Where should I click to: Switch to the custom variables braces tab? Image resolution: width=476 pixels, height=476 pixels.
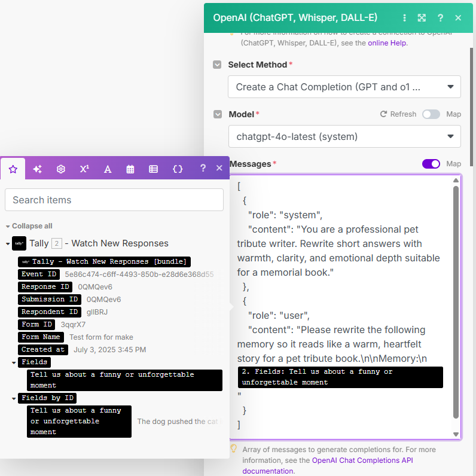(178, 169)
